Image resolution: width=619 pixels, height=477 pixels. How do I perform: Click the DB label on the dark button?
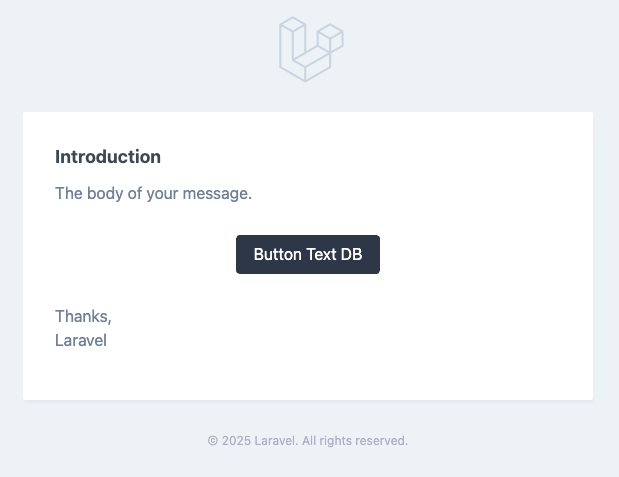351,254
